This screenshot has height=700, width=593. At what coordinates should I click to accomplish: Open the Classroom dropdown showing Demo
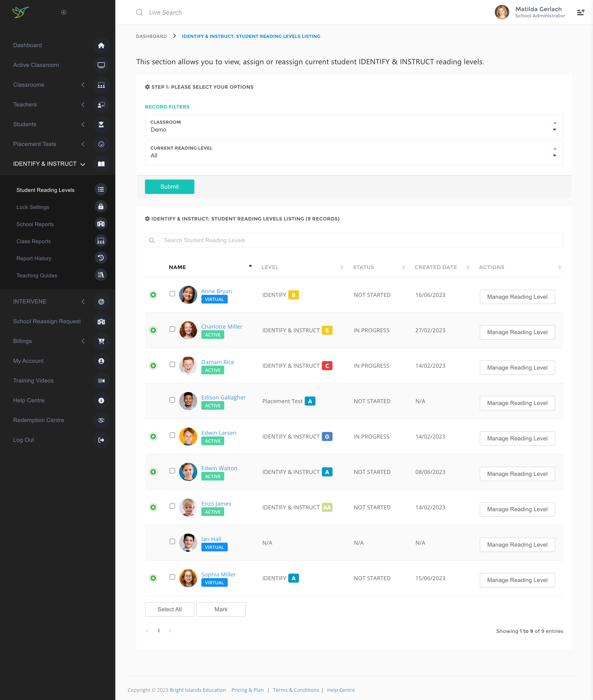[354, 127]
